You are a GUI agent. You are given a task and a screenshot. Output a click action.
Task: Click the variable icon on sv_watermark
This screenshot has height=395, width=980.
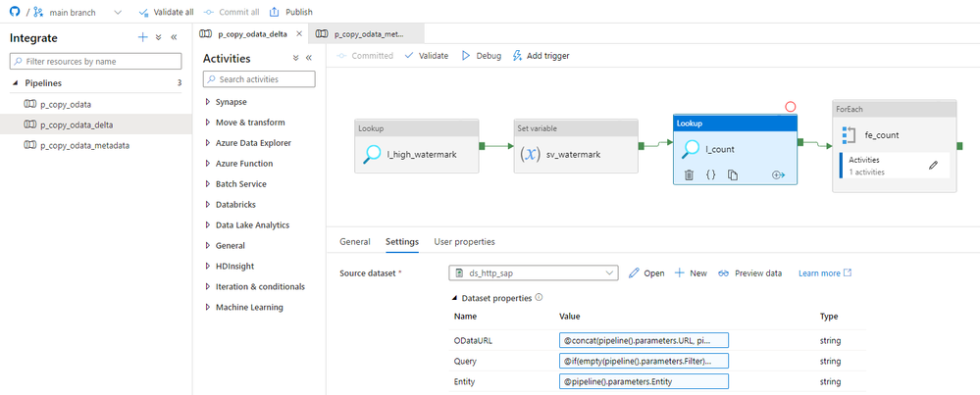(530, 154)
